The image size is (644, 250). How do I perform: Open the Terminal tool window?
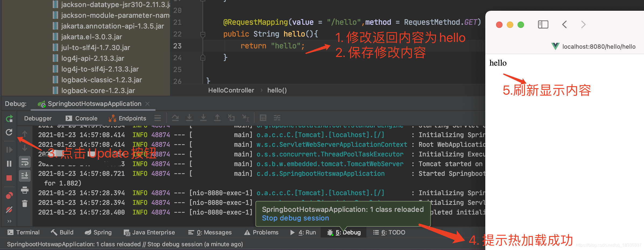click(24, 233)
